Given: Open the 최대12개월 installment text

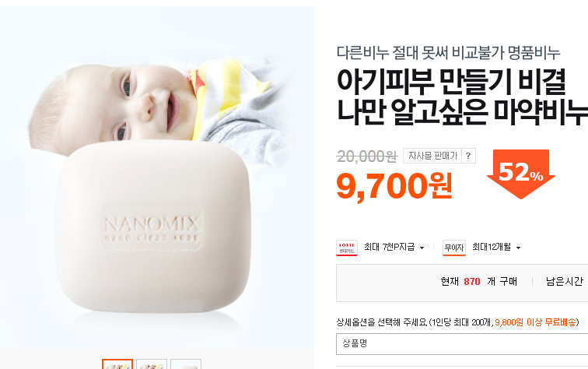Looking at the screenshot, I should [x=492, y=247].
